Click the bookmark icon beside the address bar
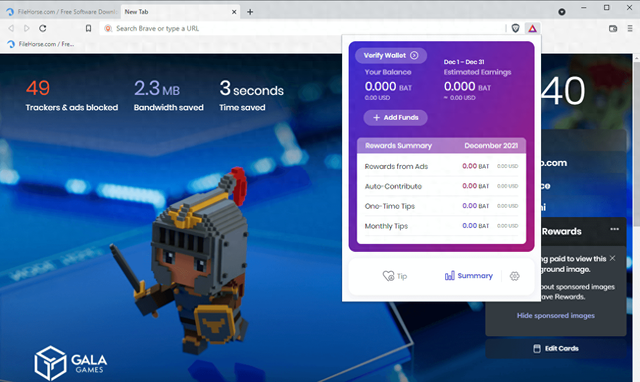Screen dimensions: 640x382 [88, 28]
